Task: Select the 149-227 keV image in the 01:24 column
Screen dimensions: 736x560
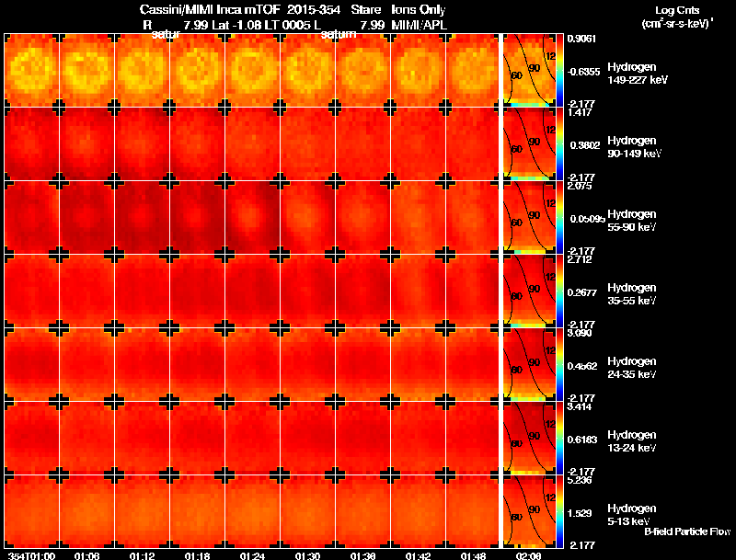Action: point(252,70)
